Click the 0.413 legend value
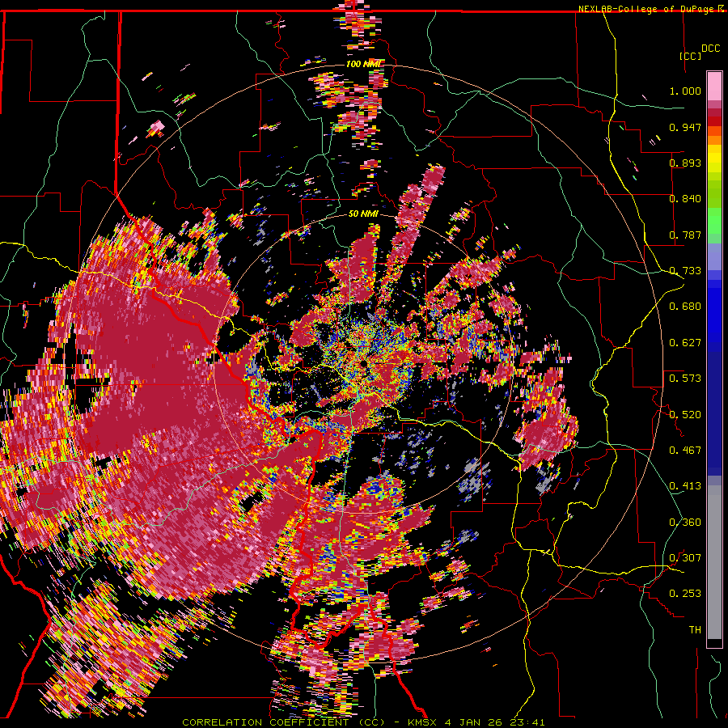The width and height of the screenshot is (728, 728). (x=685, y=486)
